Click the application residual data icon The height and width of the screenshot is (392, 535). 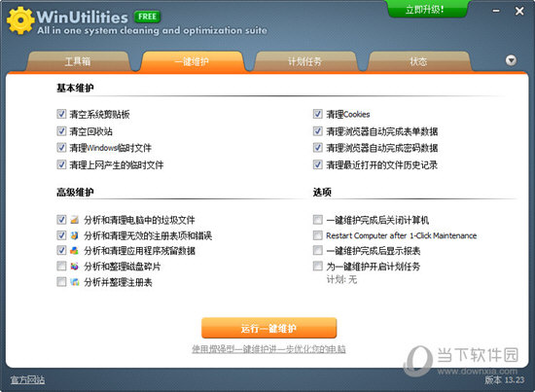(74, 251)
